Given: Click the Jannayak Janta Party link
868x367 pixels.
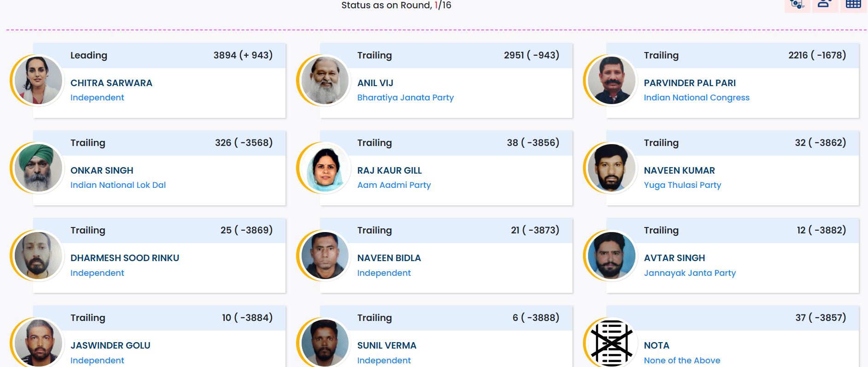Looking at the screenshot, I should pos(689,273).
